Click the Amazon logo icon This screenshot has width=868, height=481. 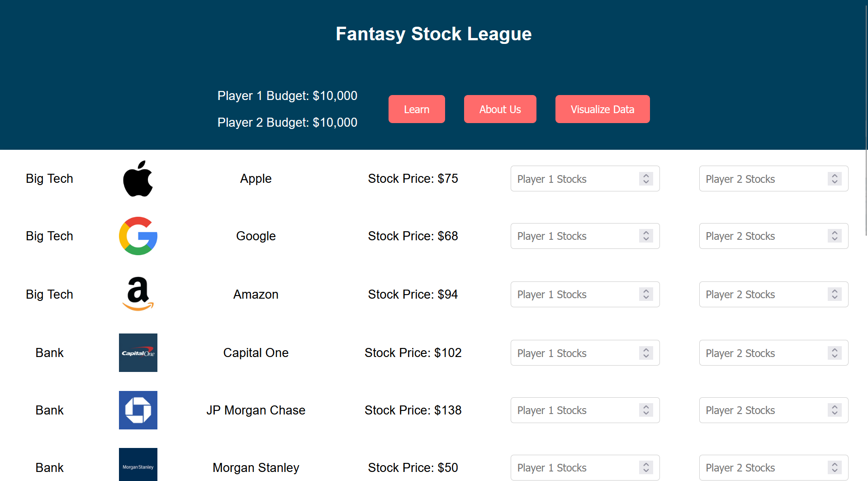coord(138,294)
